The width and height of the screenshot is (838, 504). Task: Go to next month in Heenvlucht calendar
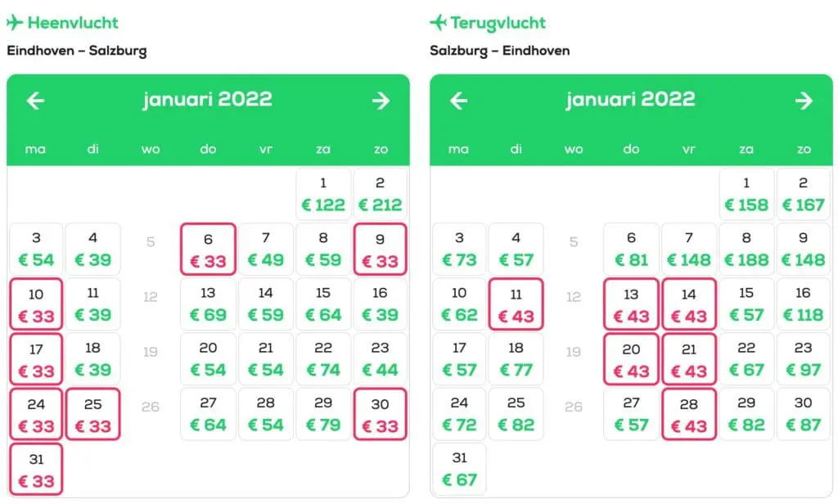pos(381,101)
